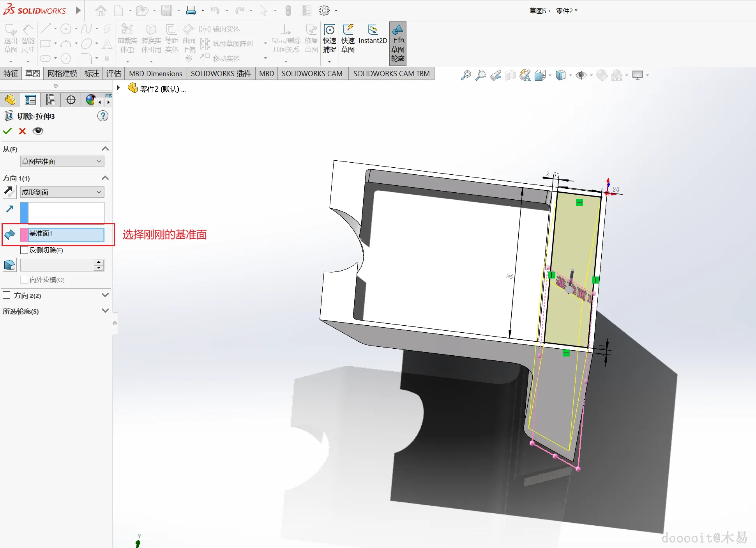Open the From start condition dropdown
Viewport: 756px width, 548px height.
coord(62,161)
